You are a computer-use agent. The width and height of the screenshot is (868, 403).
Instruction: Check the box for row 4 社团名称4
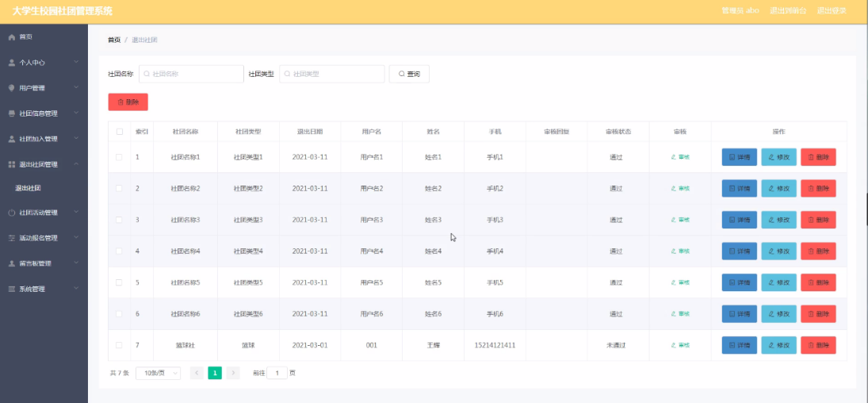click(119, 251)
